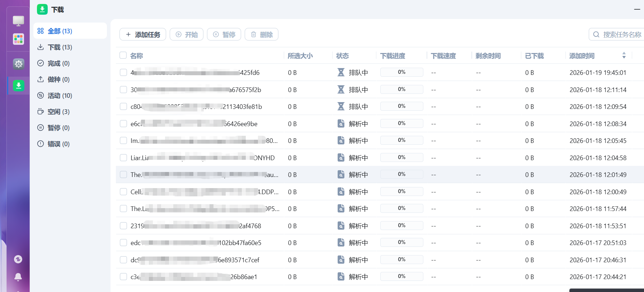Check the box for The. task added 12:01:49
Screen dimensions: 644x292
(123, 174)
